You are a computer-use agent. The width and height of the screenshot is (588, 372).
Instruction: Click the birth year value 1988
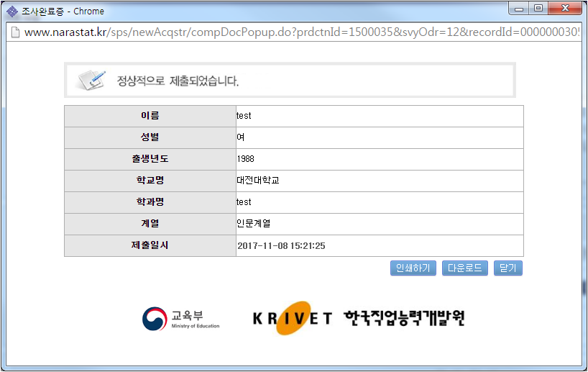point(245,159)
